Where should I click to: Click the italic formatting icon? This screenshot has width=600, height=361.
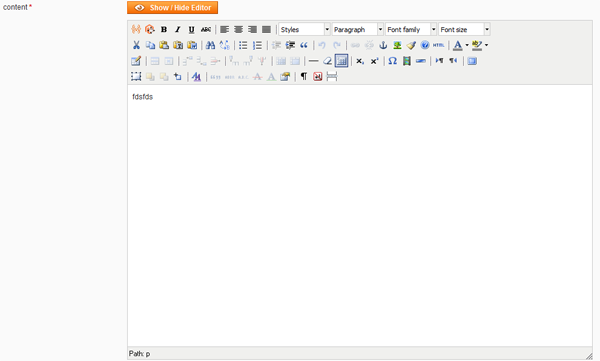(x=178, y=29)
